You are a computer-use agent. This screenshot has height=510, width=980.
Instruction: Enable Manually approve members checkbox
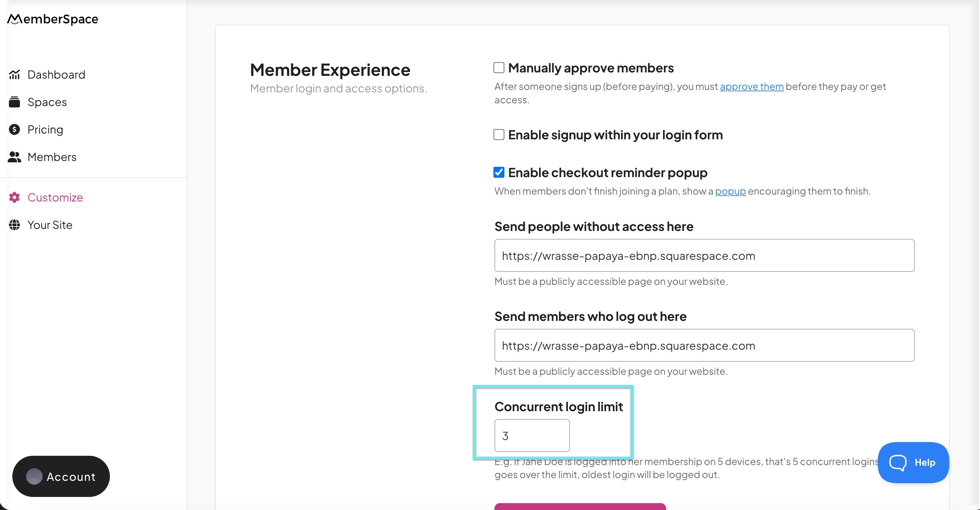[x=499, y=68]
